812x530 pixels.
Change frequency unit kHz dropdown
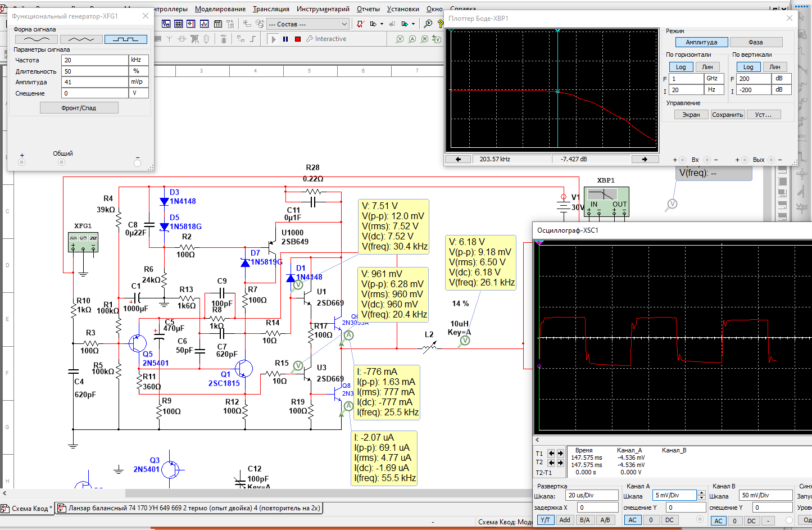click(139, 60)
